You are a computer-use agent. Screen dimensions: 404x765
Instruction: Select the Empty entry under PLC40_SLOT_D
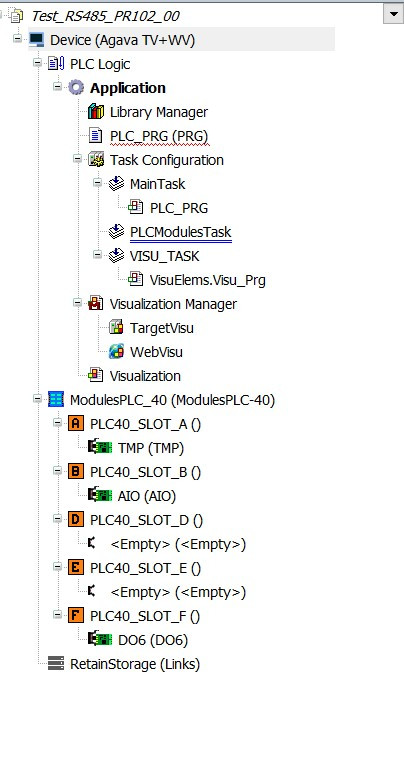178,544
